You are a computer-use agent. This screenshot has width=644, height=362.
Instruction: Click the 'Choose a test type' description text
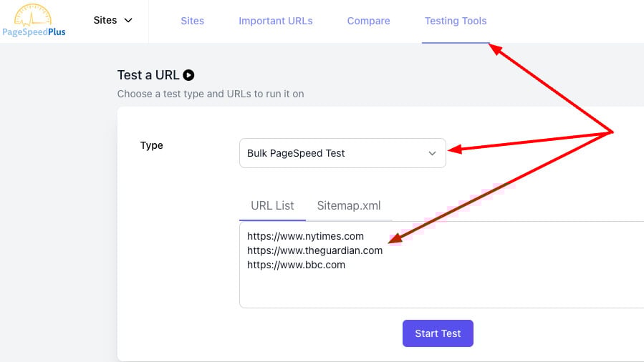tap(210, 94)
